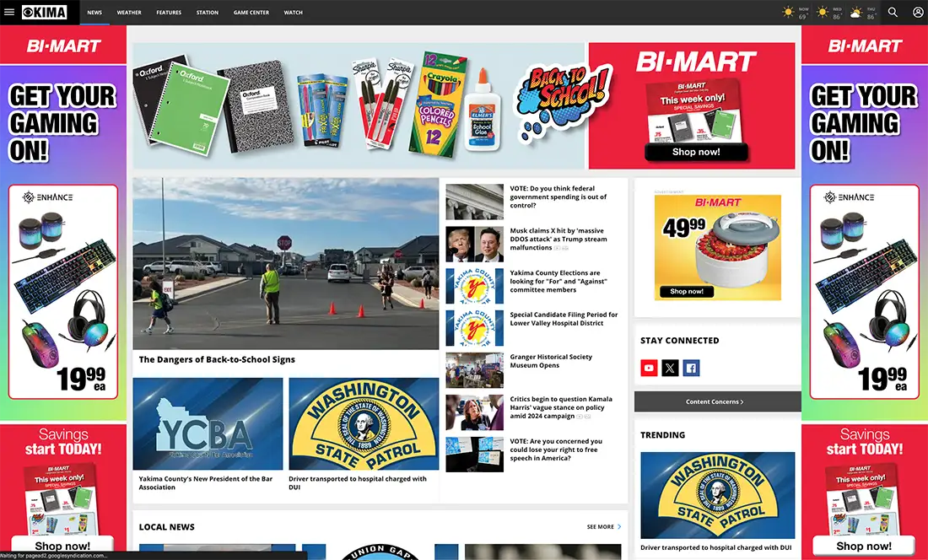928x560 pixels.
Task: Open the X social icon
Action: tap(670, 368)
